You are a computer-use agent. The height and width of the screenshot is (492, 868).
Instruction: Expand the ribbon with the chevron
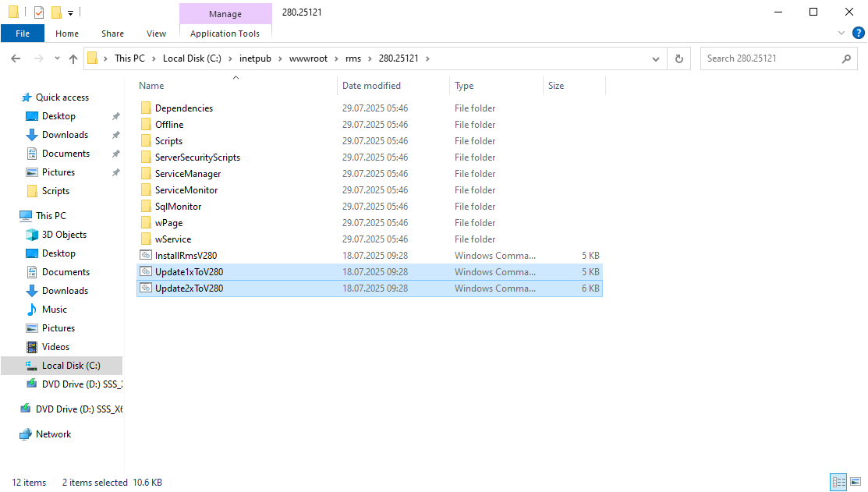point(841,34)
